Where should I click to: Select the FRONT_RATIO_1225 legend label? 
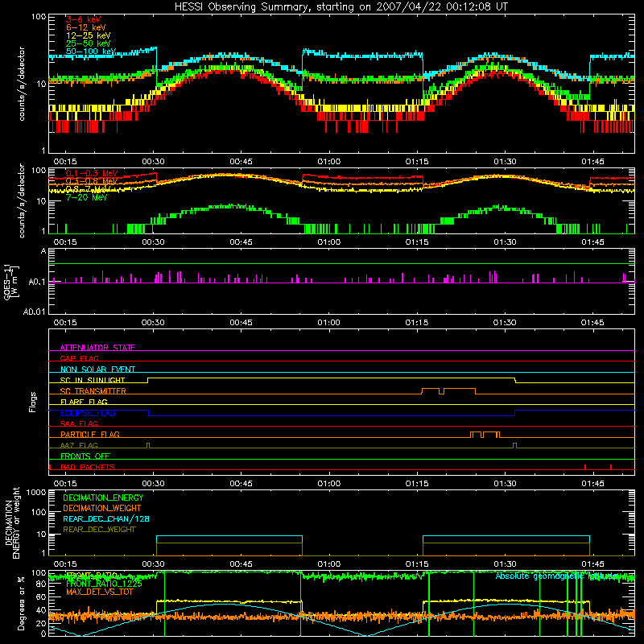104,584
